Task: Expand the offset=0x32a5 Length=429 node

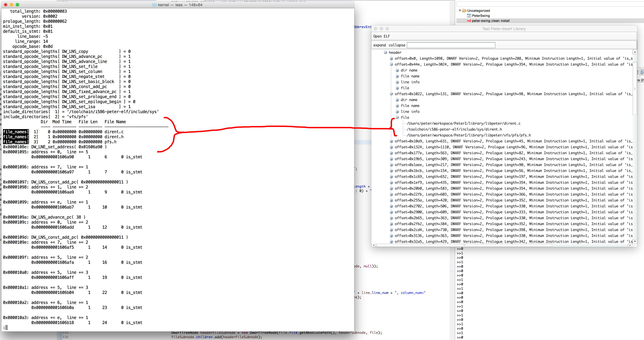Action: [x=391, y=241]
